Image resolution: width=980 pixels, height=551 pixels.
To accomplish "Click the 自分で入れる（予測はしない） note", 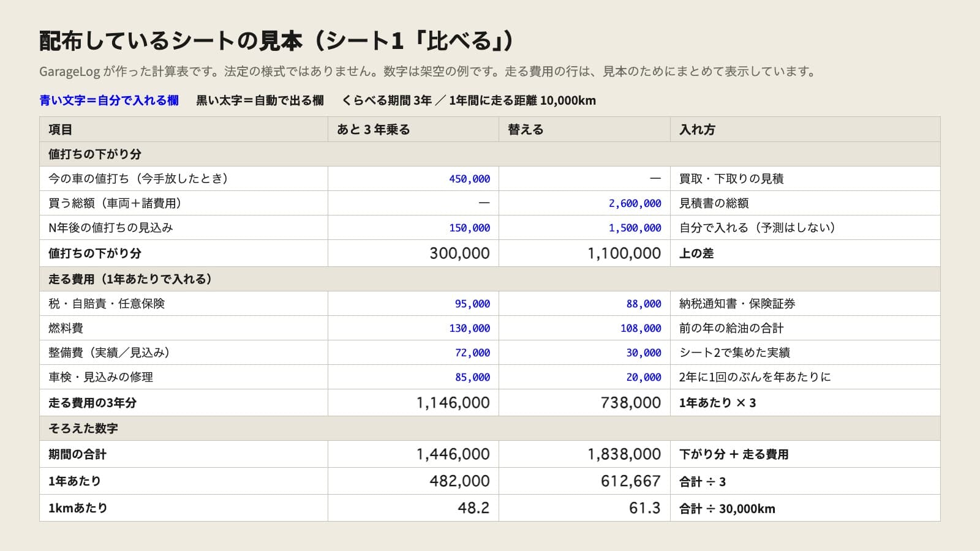I will [758, 228].
